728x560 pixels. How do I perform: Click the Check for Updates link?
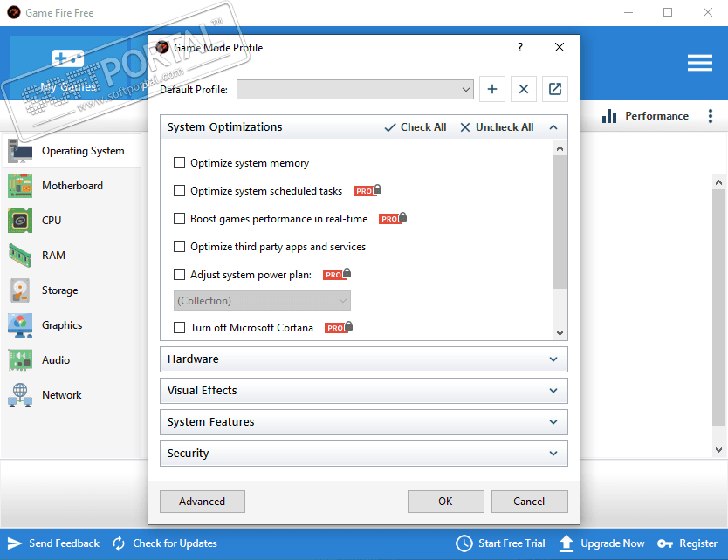tap(175, 543)
